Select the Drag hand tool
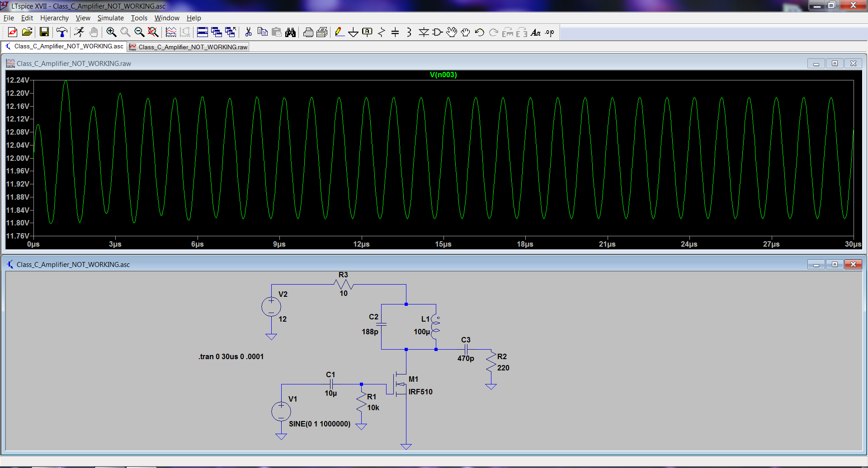This screenshot has width=868, height=468. pos(466,32)
